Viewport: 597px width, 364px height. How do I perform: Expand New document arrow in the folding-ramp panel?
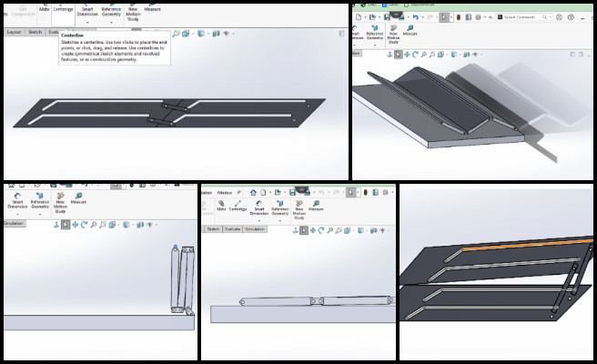click(365, 17)
